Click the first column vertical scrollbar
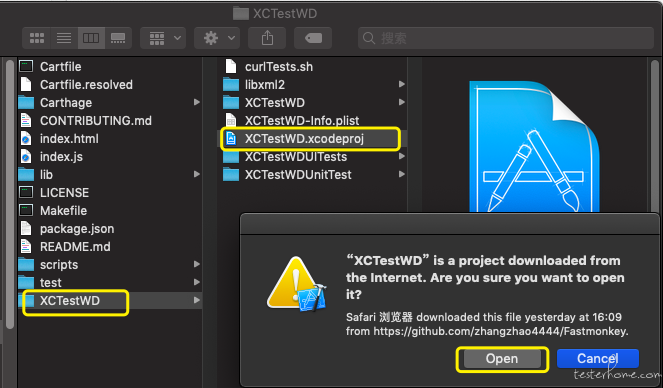Image resolution: width=663 pixels, height=388 pixels. [x=10, y=194]
